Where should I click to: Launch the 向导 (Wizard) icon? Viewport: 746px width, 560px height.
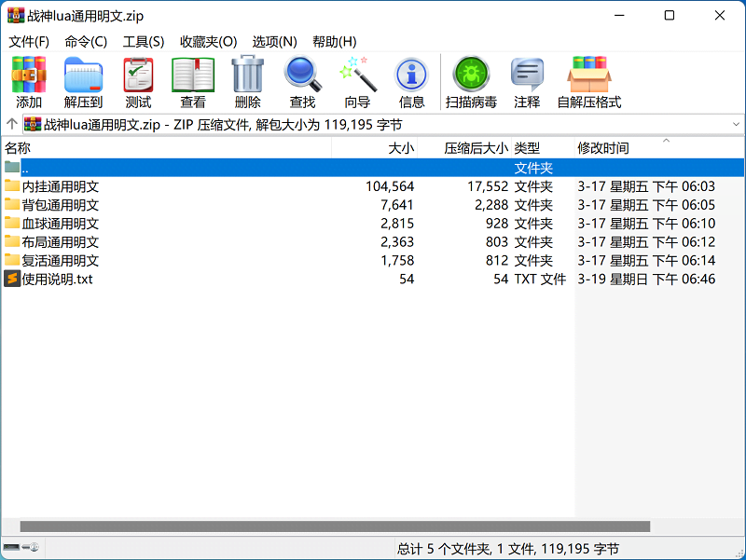(x=356, y=81)
